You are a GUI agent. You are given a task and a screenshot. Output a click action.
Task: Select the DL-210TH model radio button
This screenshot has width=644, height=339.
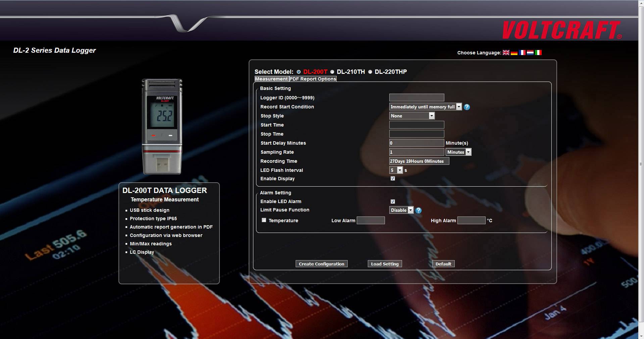(x=333, y=72)
